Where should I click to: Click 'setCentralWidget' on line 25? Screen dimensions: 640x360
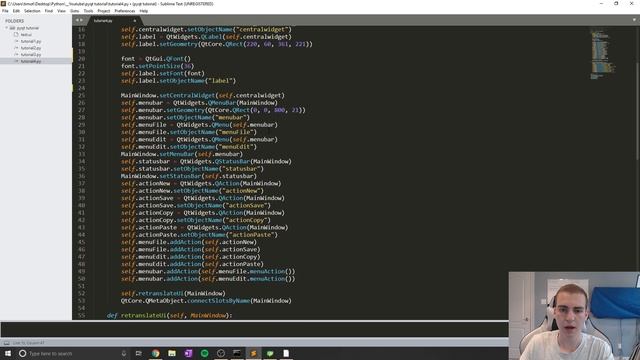187,96
